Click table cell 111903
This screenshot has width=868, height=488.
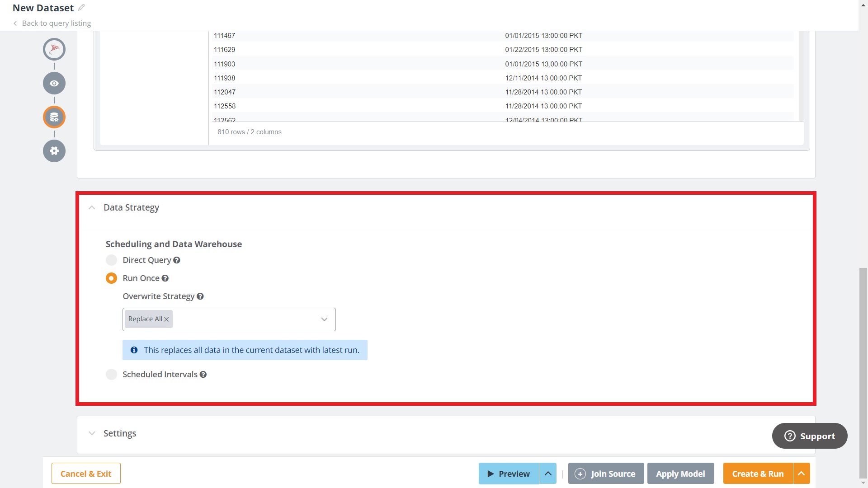click(x=225, y=64)
